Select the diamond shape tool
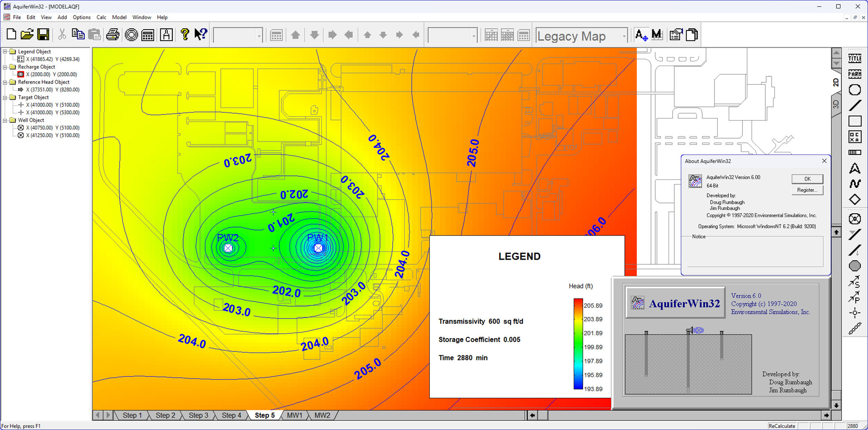 click(855, 200)
